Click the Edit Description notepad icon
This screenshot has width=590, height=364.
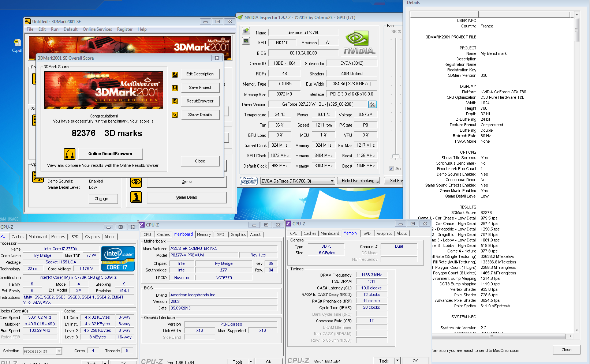(x=175, y=74)
